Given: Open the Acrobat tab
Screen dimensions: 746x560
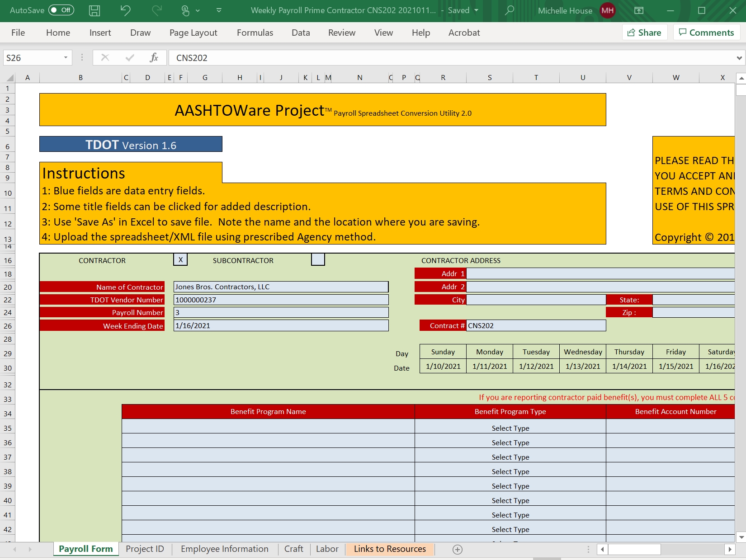Looking at the screenshot, I should click(464, 33).
